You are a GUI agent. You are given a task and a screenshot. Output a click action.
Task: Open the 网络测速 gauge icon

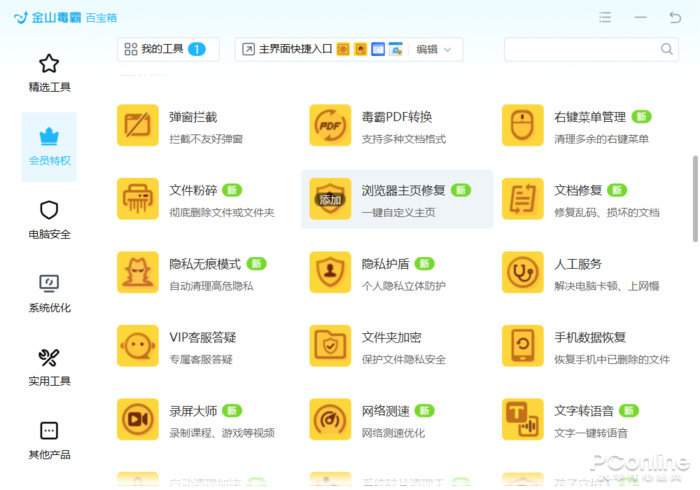(x=330, y=419)
